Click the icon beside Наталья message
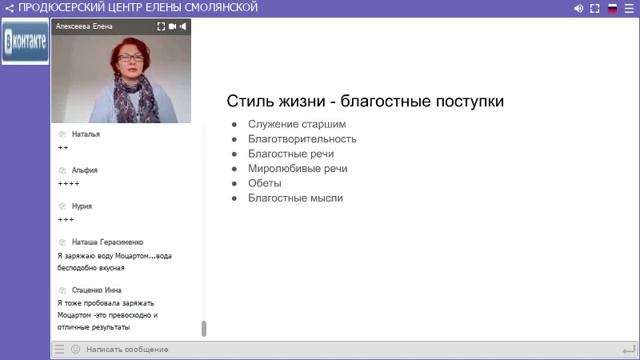This screenshot has width=640, height=360. click(x=62, y=134)
